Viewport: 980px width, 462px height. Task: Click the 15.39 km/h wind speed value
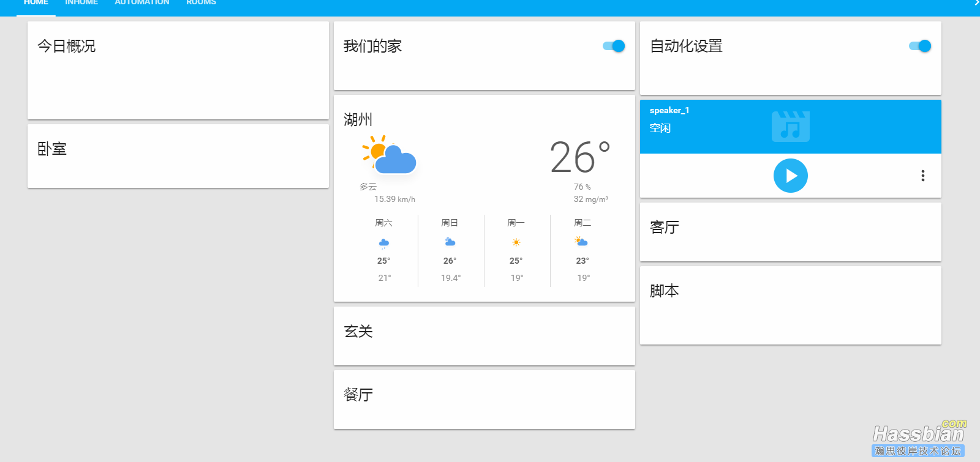click(395, 199)
